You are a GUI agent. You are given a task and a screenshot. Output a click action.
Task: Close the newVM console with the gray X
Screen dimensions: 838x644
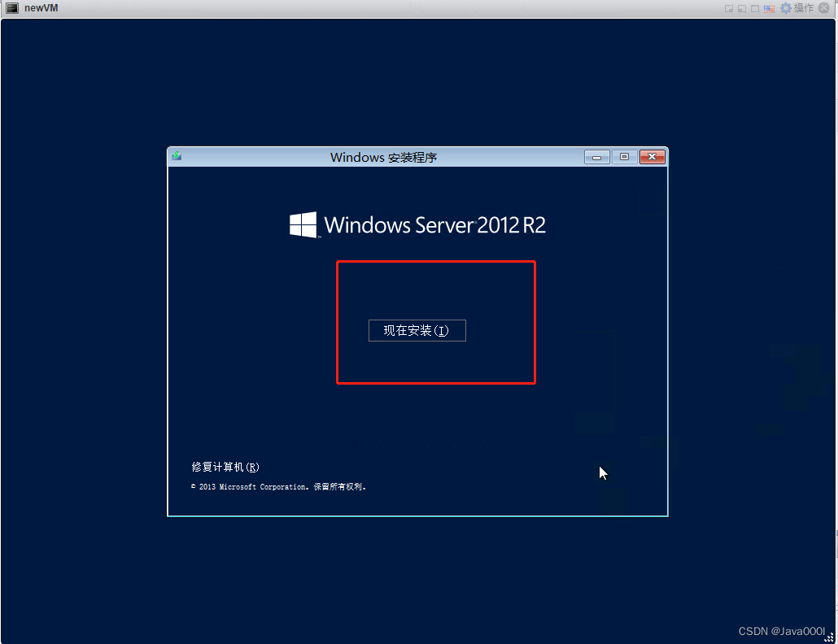pos(824,8)
